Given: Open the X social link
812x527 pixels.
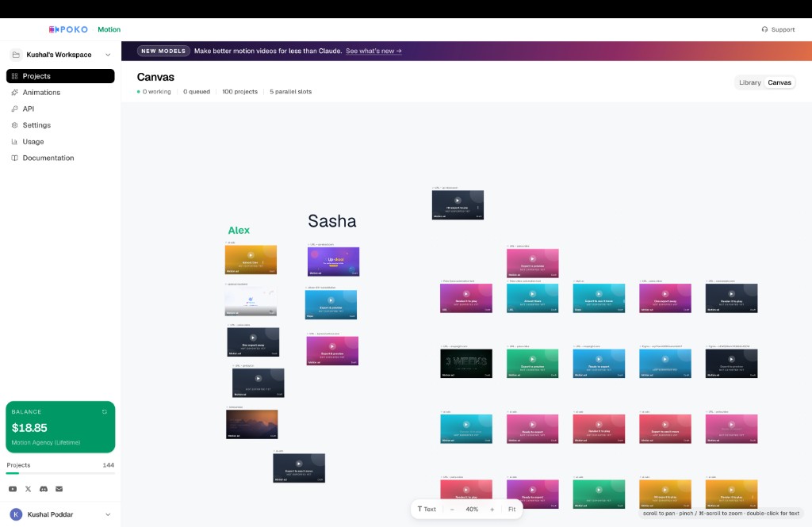Looking at the screenshot, I should (28, 489).
